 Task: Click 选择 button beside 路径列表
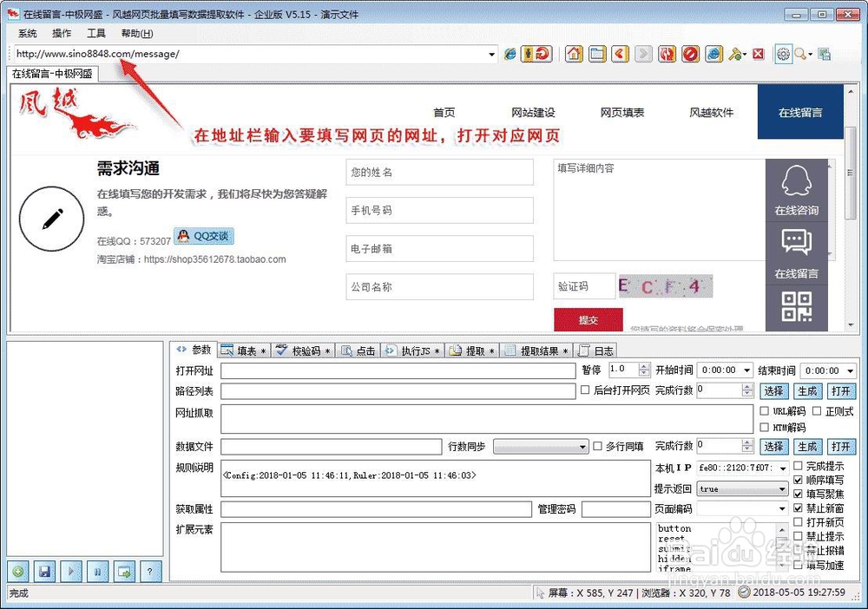point(773,391)
